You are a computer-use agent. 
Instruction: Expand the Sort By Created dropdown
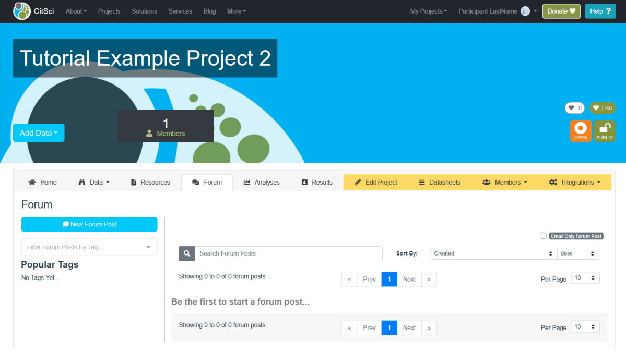[x=492, y=253]
